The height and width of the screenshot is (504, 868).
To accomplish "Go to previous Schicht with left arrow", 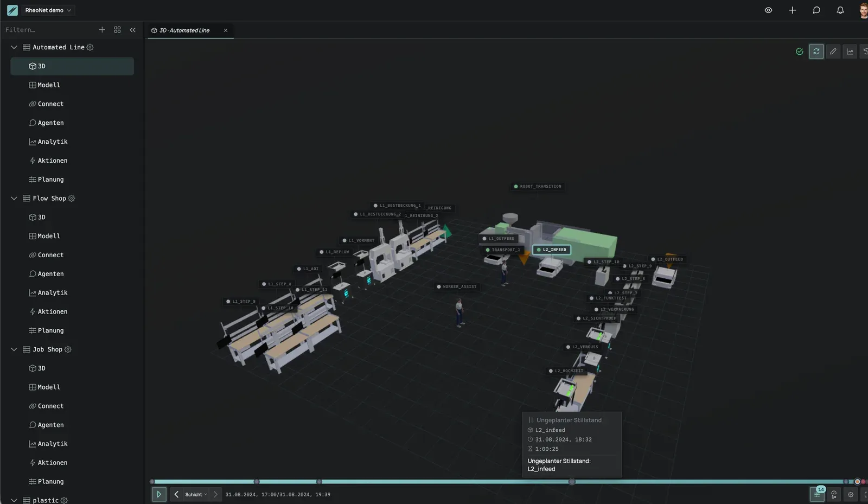I will (x=176, y=494).
